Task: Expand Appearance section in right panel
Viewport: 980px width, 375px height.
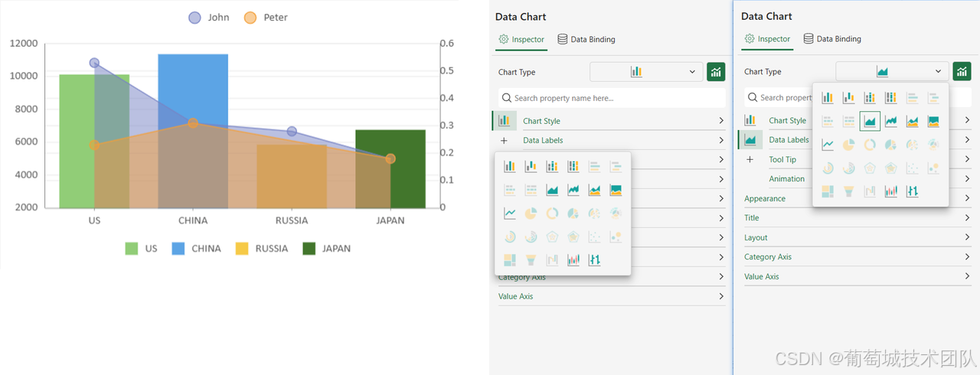Action: click(x=857, y=198)
